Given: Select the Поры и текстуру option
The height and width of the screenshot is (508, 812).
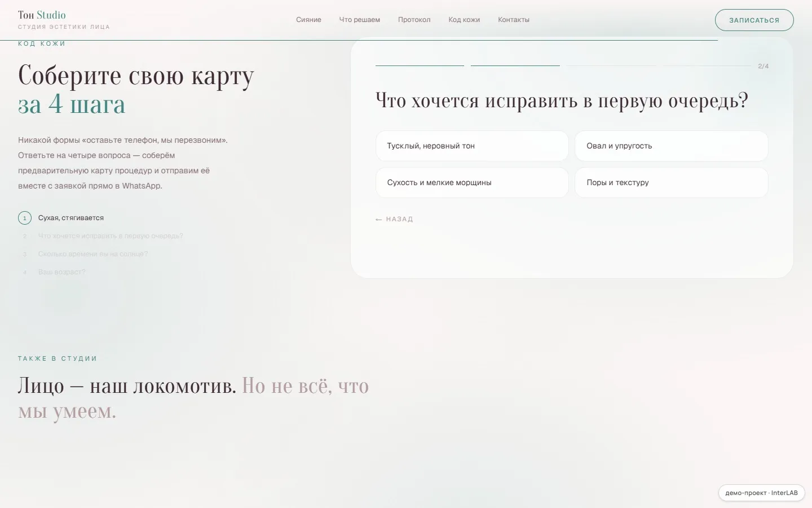Looking at the screenshot, I should pos(671,183).
